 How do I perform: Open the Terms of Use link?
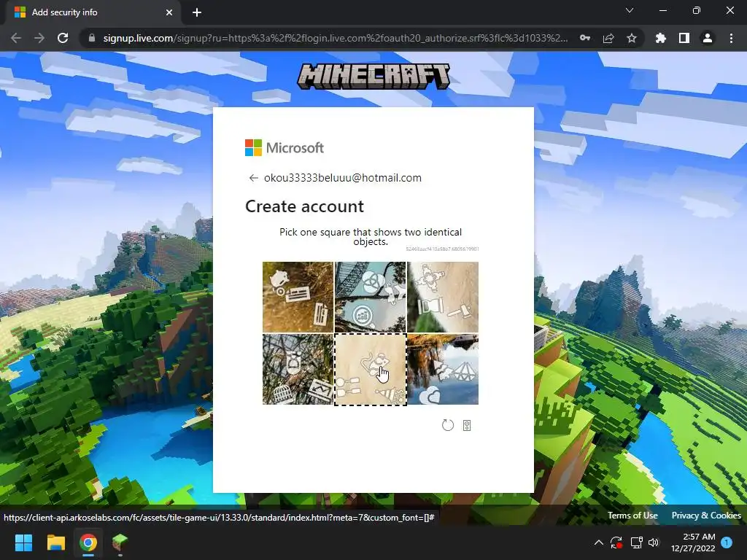(632, 516)
